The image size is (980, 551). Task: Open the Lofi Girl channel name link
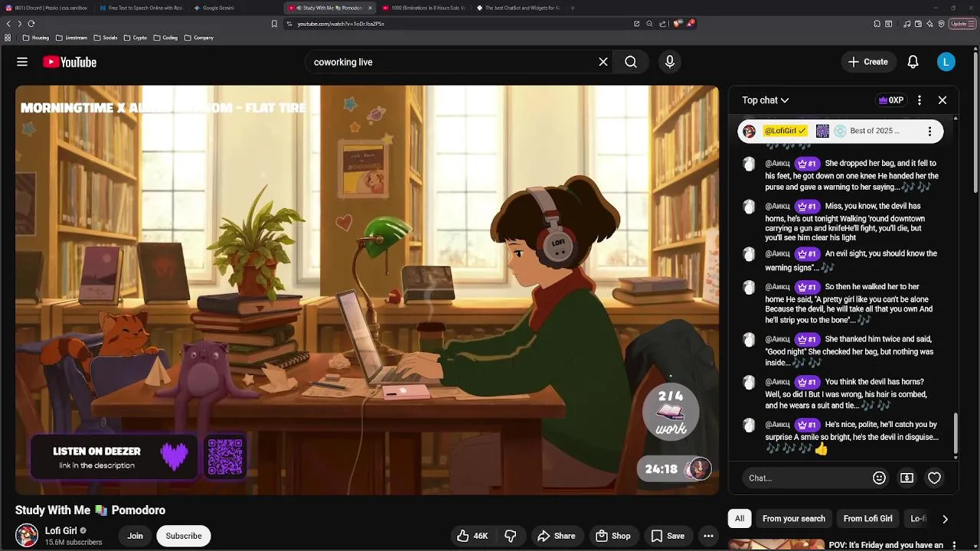pyautogui.click(x=61, y=530)
